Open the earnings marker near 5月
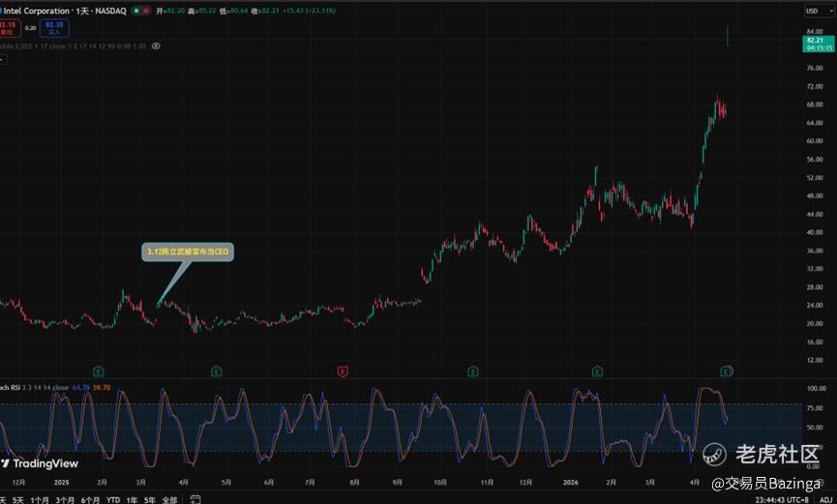837x504 pixels. pos(216,371)
